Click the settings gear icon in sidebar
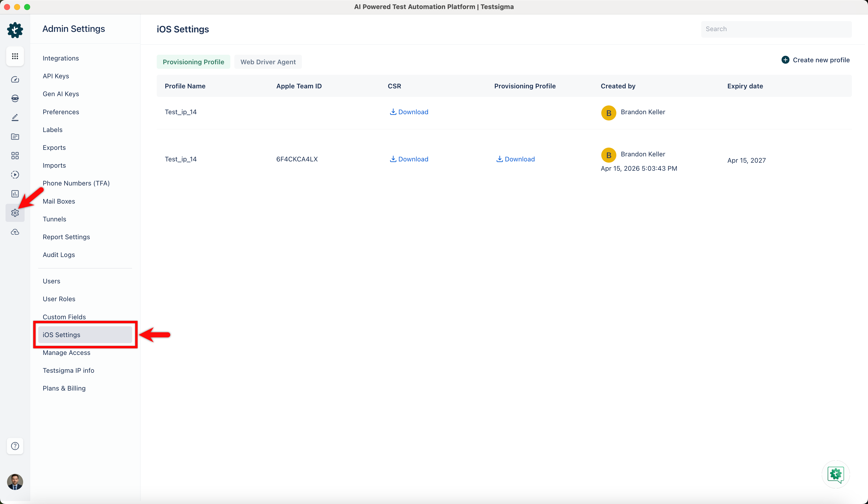This screenshot has width=868, height=504. click(x=15, y=213)
